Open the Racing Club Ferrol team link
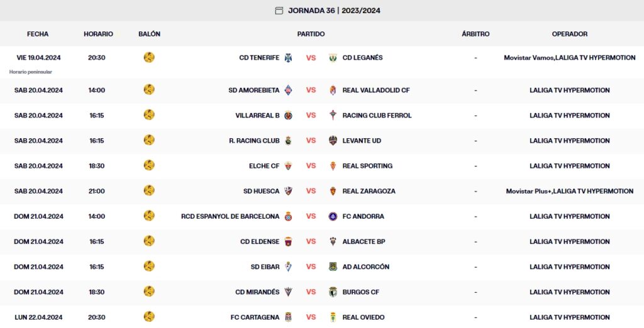644x328 pixels. tap(377, 116)
